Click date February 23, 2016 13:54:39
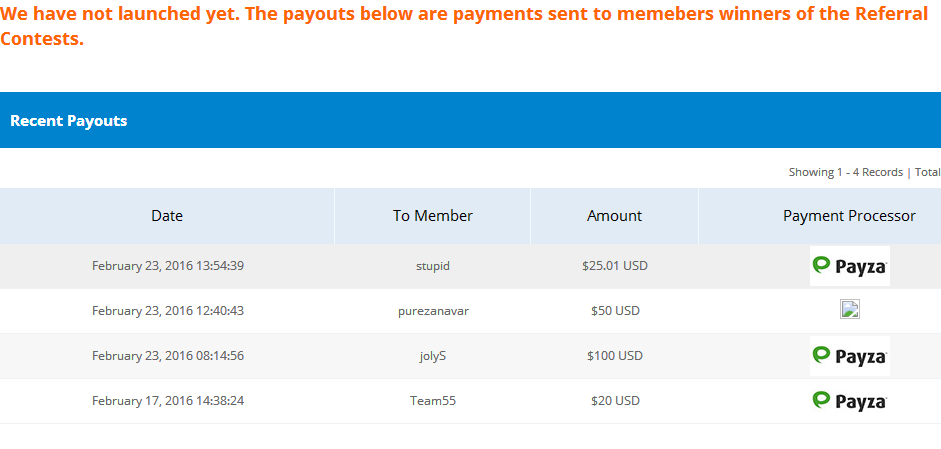Viewport: 941px width, 449px height. pos(167,266)
